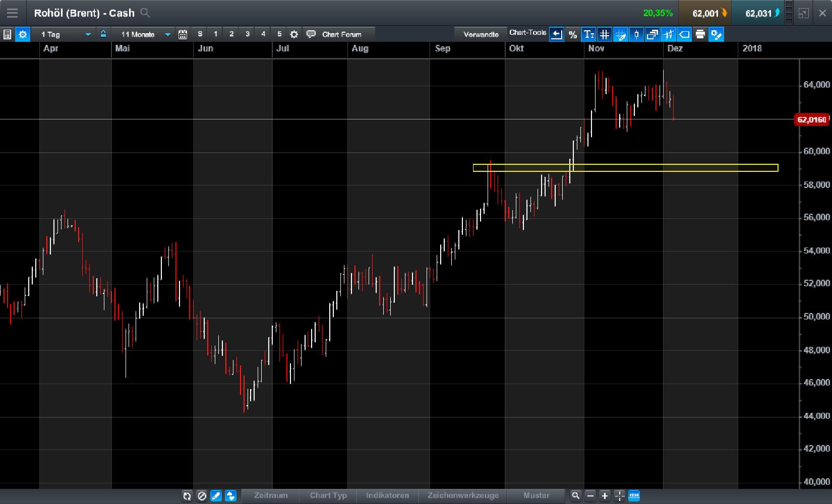The image size is (832, 504).
Task: Click the yellow rectangle drawn on chart
Action: (625, 168)
